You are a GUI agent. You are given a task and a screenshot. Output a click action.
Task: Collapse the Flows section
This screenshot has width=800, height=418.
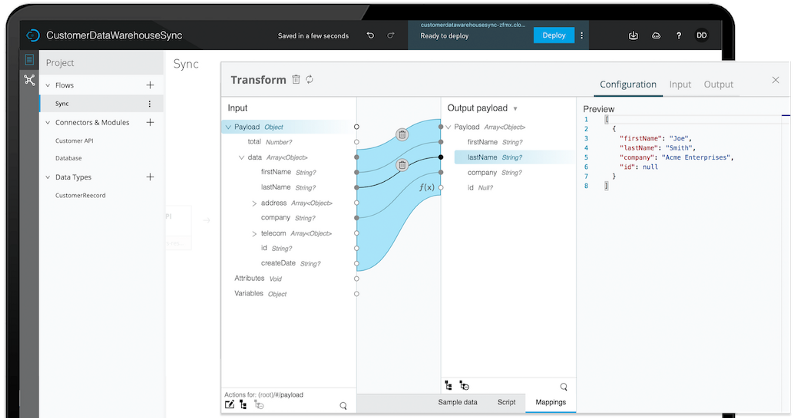pos(48,85)
